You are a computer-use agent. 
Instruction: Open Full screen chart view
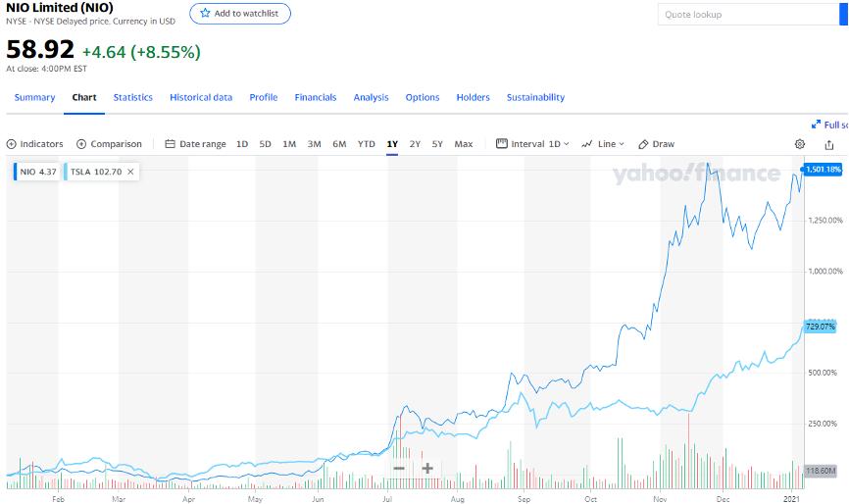pyautogui.click(x=829, y=125)
